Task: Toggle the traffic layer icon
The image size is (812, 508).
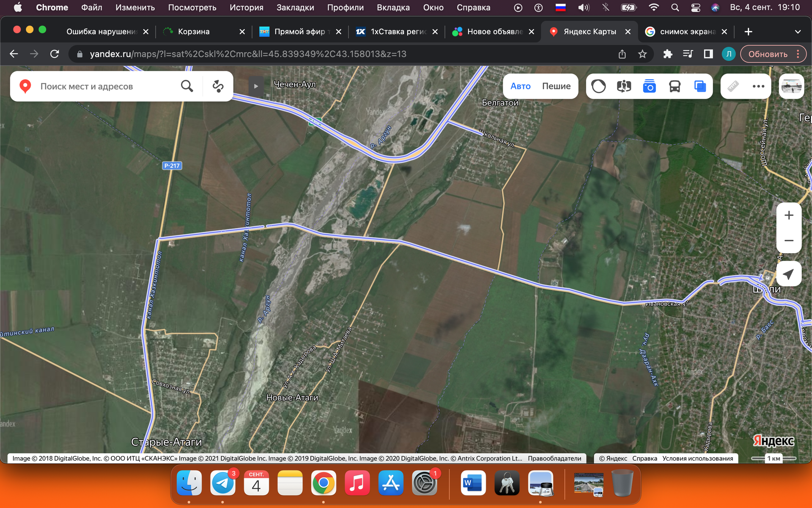Action: 598,86
